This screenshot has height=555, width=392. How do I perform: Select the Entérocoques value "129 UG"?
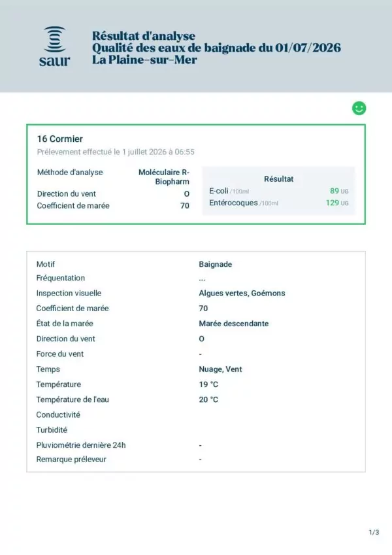[x=337, y=203]
